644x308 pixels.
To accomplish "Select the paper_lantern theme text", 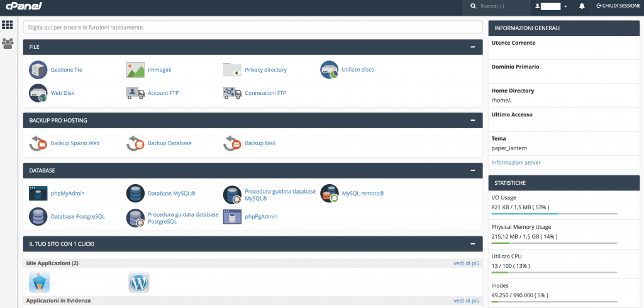I will 508,148.
